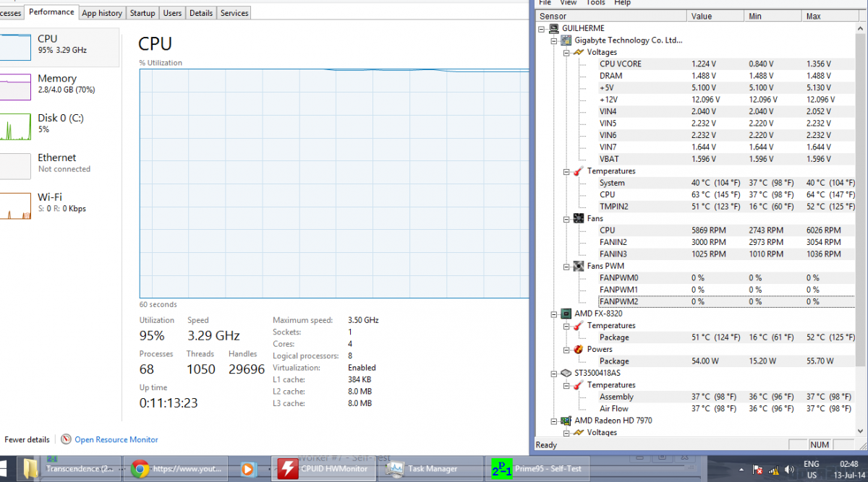868x482 pixels.
Task: Click the ST3500418AS hard drive icon
Action: (566, 373)
